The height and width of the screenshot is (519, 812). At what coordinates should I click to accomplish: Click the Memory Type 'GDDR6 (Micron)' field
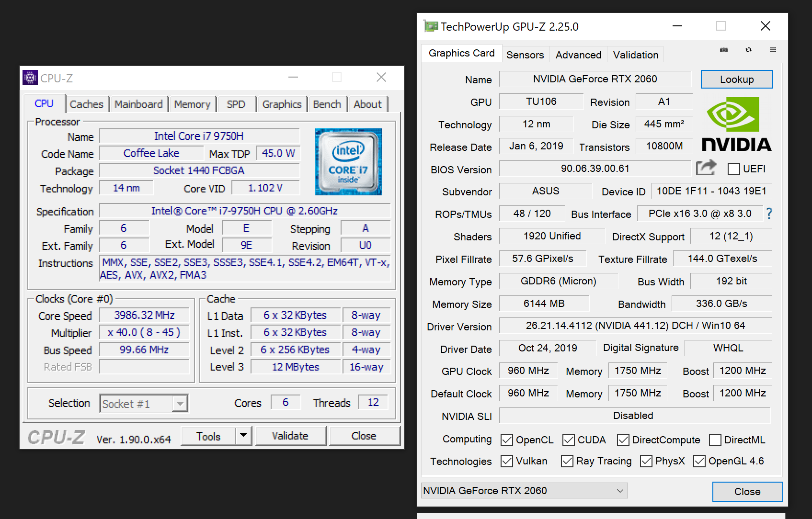pyautogui.click(x=559, y=281)
